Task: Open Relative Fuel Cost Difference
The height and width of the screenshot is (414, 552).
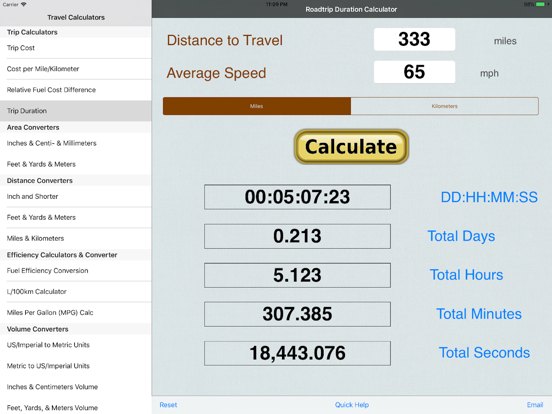Action: tap(76, 90)
